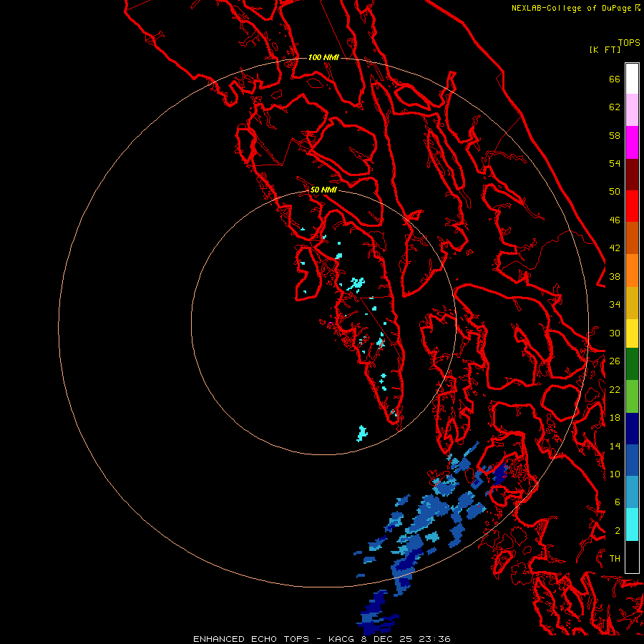Click the cyan 6 kft legend swatch
The image size is (644, 644).
(632, 525)
